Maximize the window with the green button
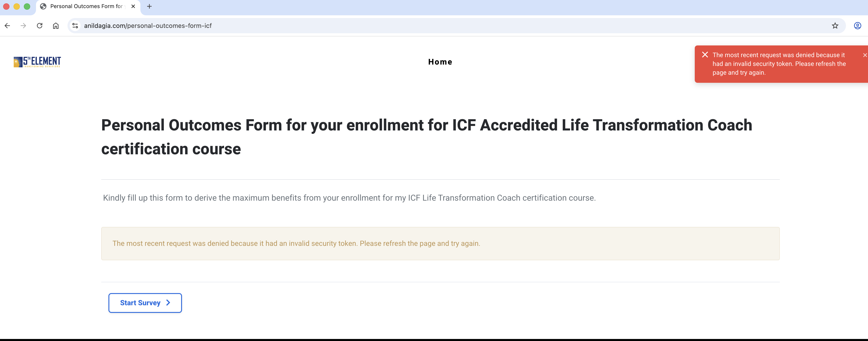 pyautogui.click(x=27, y=6)
